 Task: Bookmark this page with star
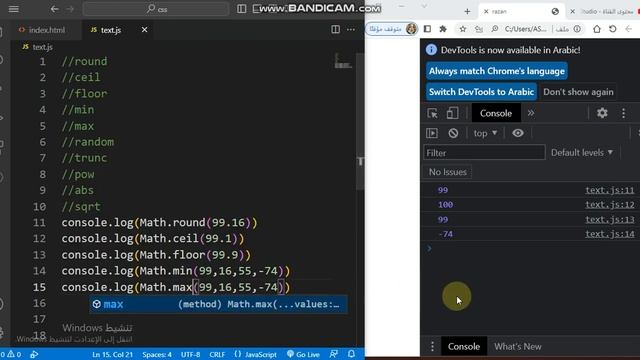click(x=462, y=29)
